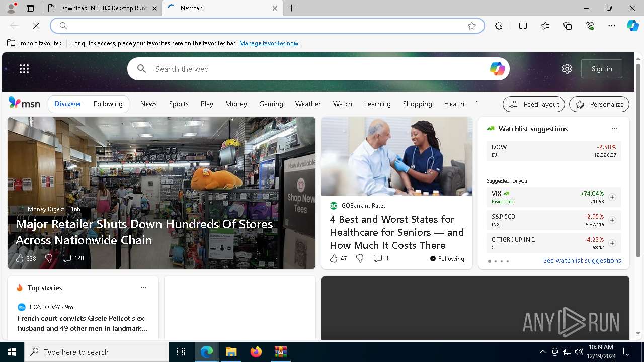644x362 pixels.
Task: Click the Personalize button
Action: 599,104
